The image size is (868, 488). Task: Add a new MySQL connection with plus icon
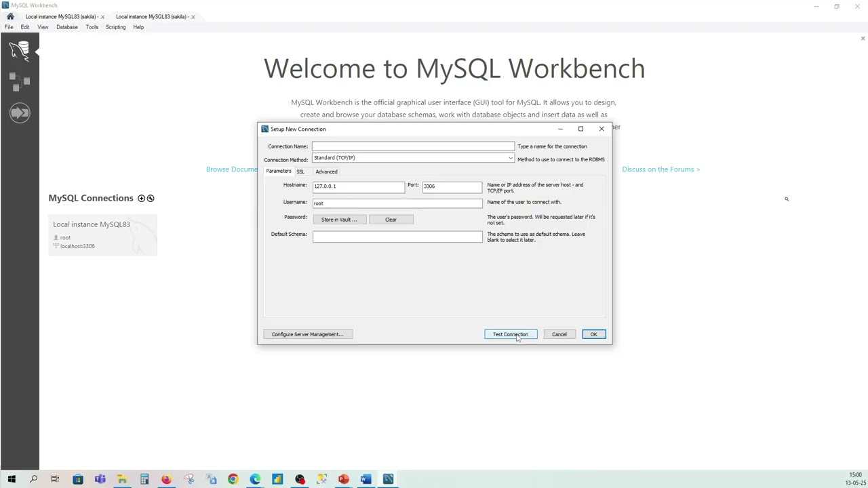[x=141, y=198]
